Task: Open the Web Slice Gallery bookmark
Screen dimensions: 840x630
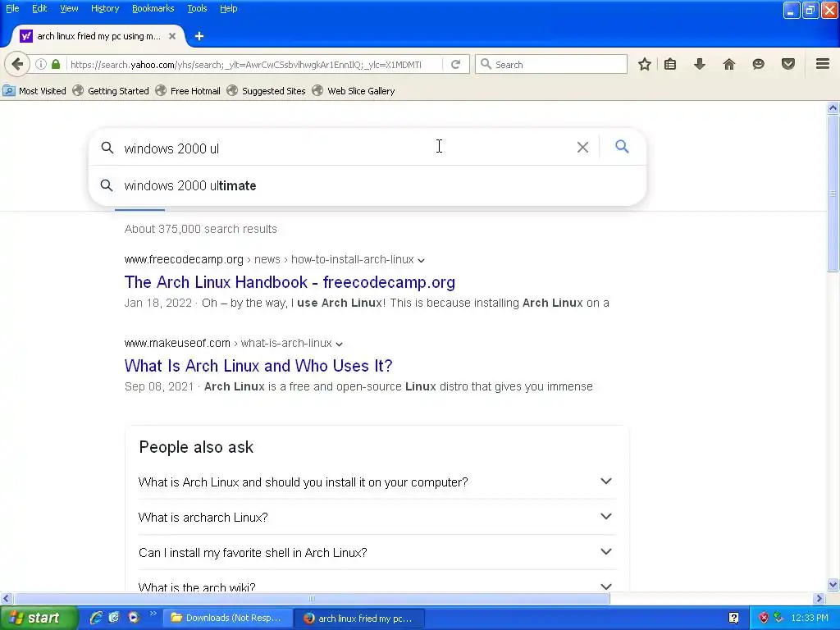Action: click(x=354, y=91)
